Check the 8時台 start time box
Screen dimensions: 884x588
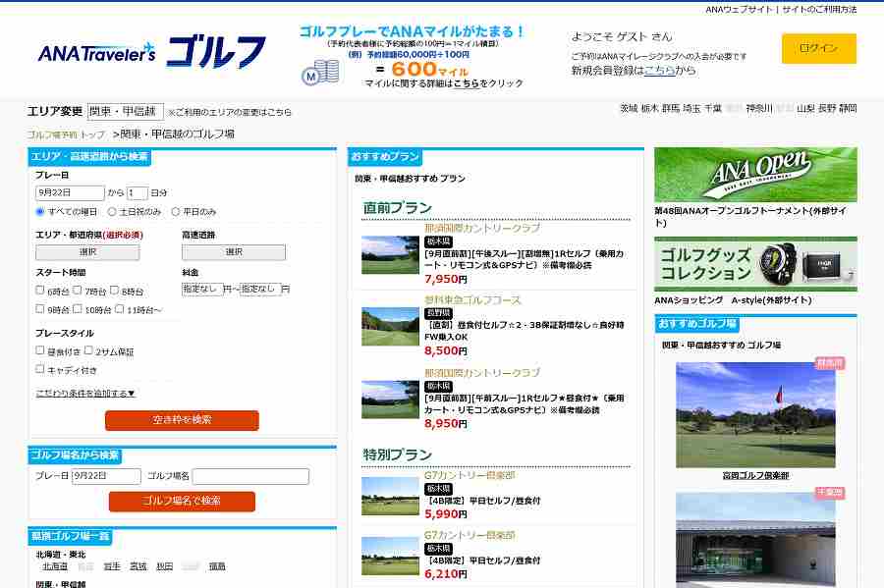click(x=115, y=290)
